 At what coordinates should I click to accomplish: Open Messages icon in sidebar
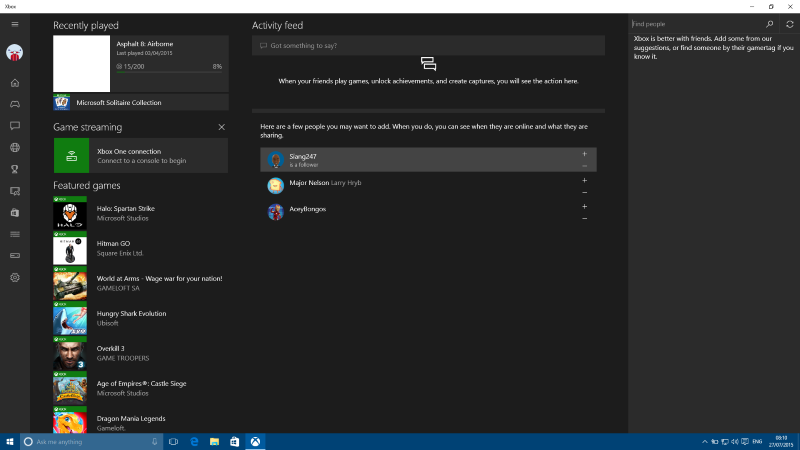(15, 126)
